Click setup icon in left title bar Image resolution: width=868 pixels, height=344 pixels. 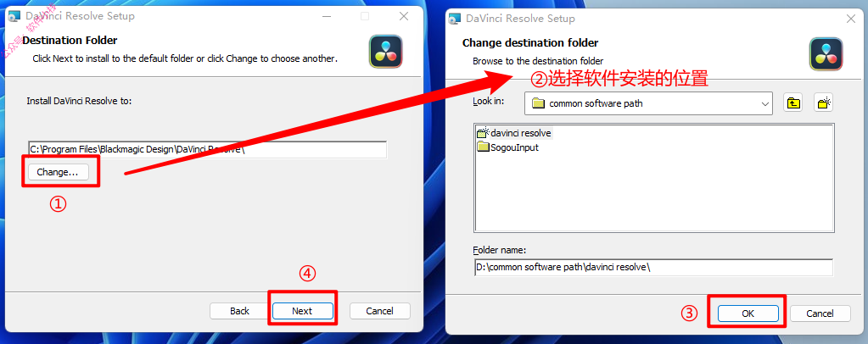tap(14, 16)
